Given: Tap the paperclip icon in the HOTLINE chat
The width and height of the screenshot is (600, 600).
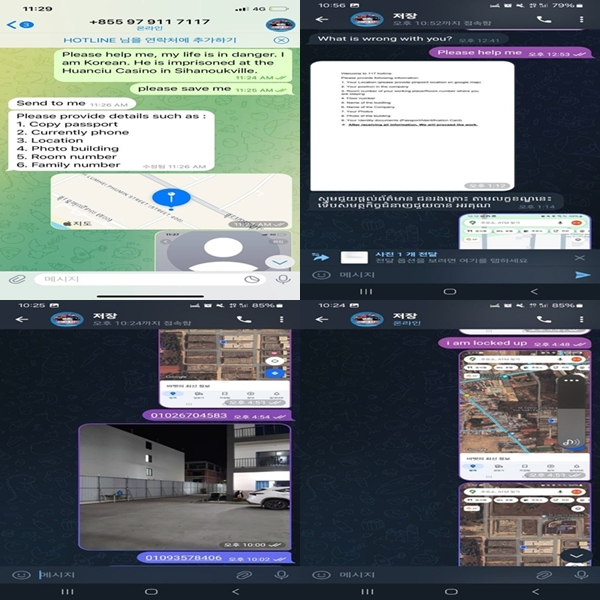Looking at the screenshot, I should point(16,280).
